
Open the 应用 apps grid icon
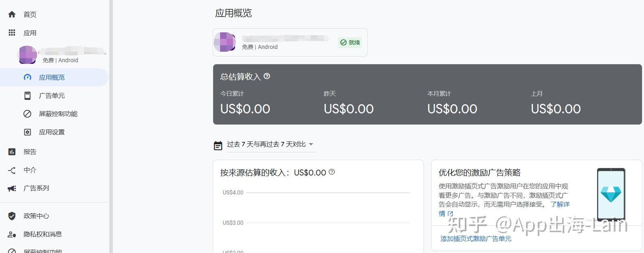click(x=12, y=32)
